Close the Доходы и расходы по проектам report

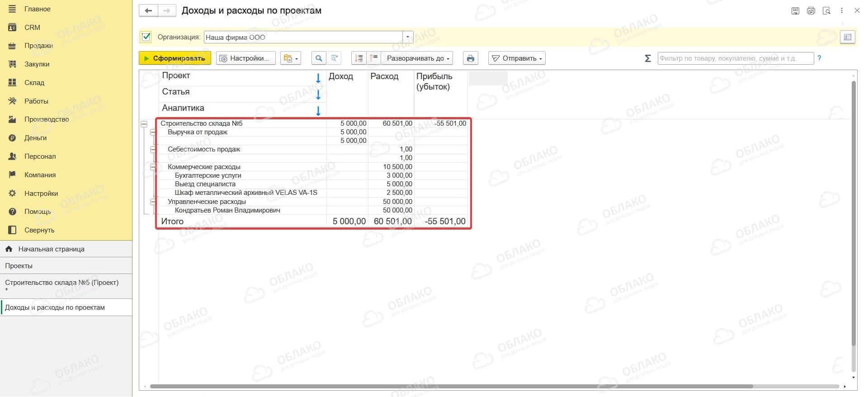857,10
